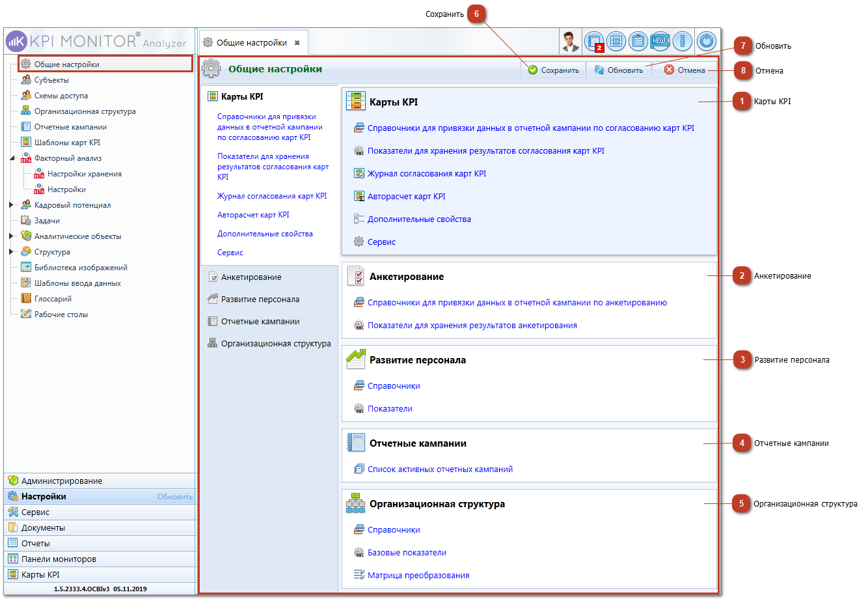Open Список активных отчетных кампаний link

coord(441,469)
